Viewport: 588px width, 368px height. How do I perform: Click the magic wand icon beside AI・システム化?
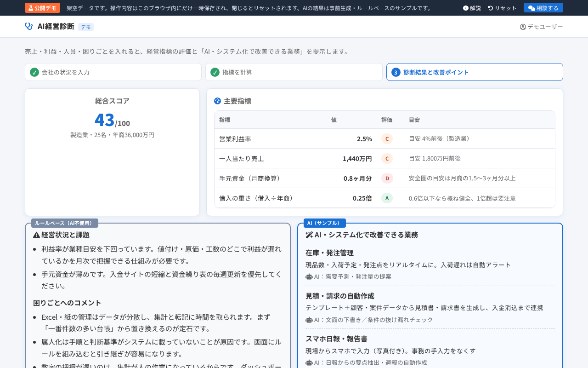[309, 235]
